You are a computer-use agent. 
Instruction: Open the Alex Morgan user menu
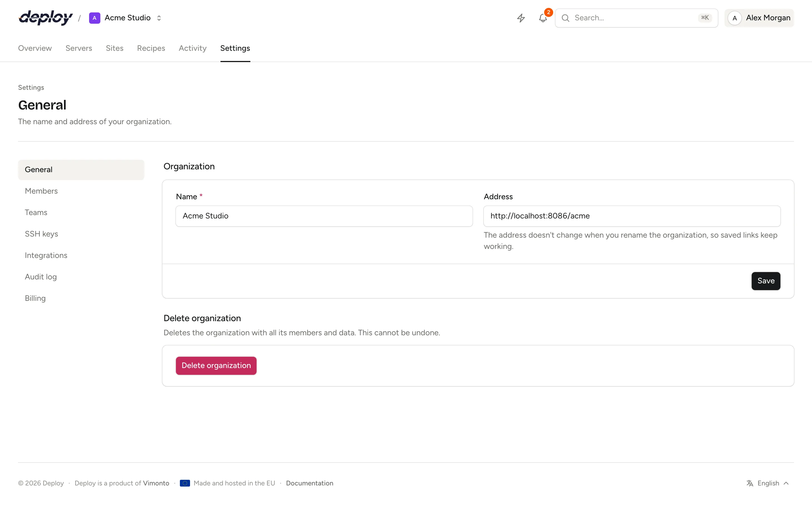(759, 18)
